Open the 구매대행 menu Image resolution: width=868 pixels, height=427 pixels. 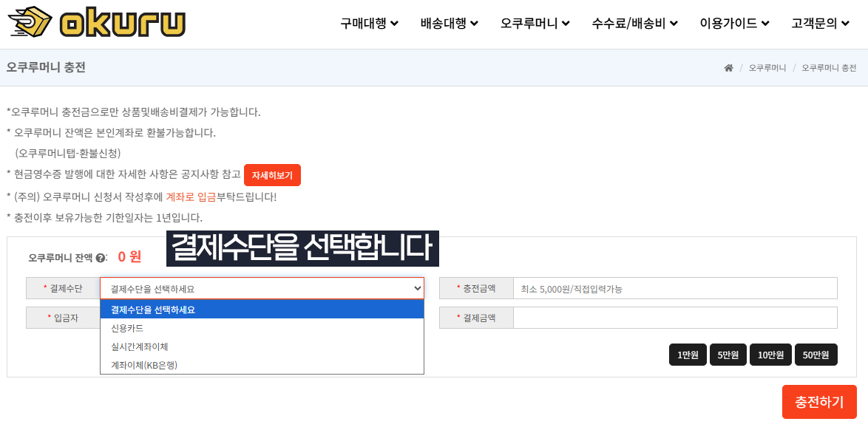(x=369, y=23)
